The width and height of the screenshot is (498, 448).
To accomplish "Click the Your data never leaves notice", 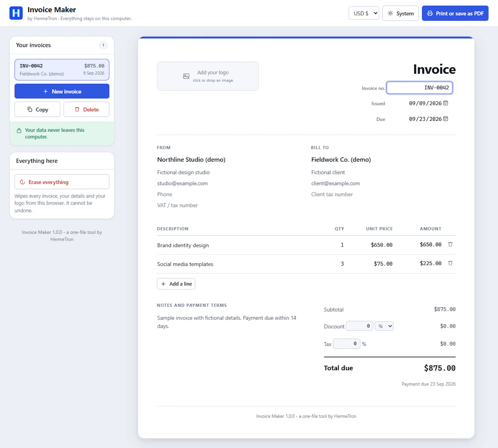I will point(62,134).
